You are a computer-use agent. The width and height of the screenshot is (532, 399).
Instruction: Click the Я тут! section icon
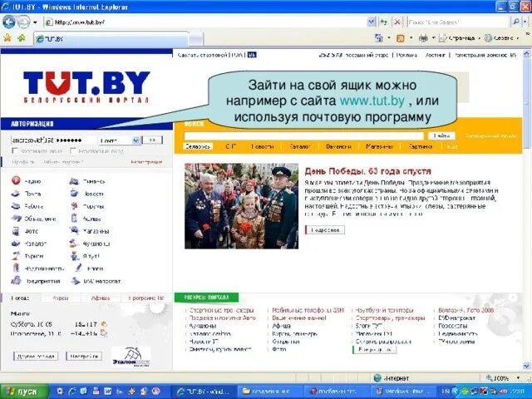point(75,256)
